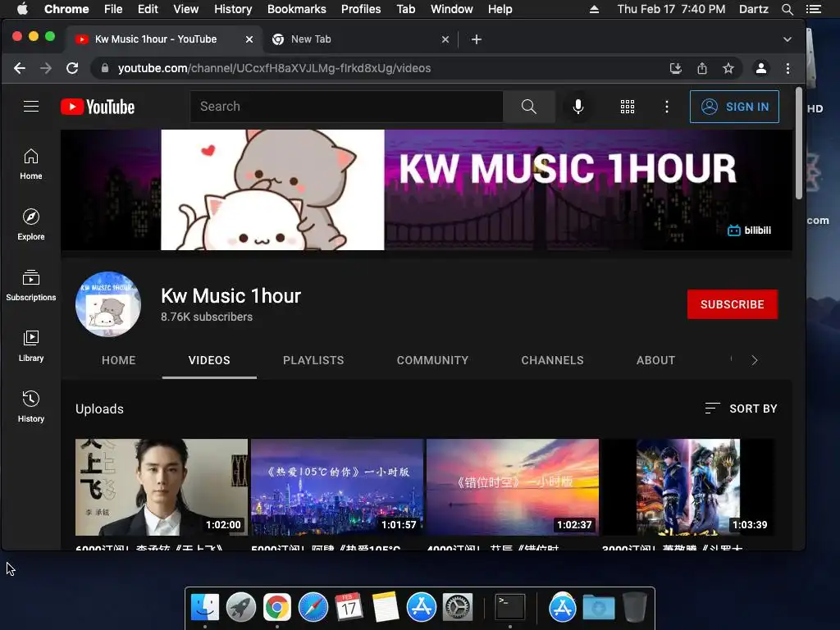Open the channel HOME tab
840x630 pixels.
118,361
